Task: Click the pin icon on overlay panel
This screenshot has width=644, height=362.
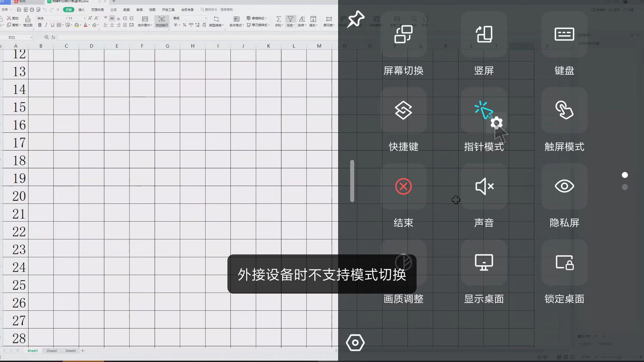Action: [x=356, y=19]
